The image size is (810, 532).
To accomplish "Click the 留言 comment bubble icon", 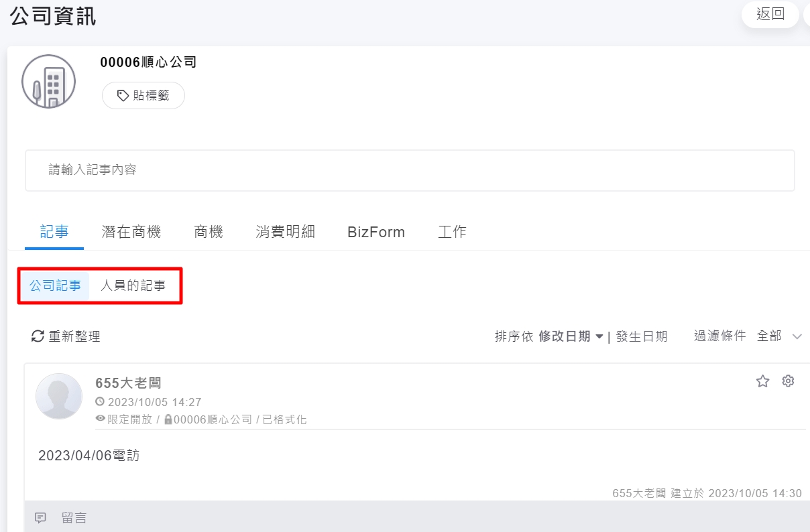I will click(x=41, y=518).
